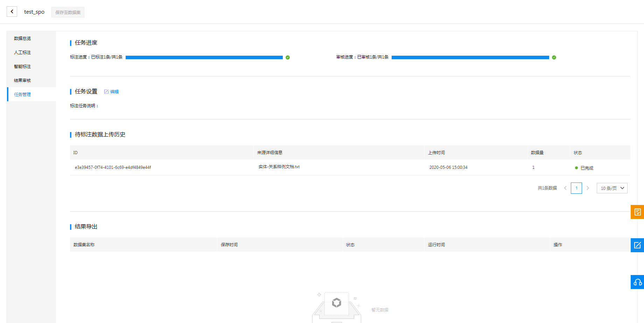
Task: Click the back arrow button
Action: (x=12, y=12)
